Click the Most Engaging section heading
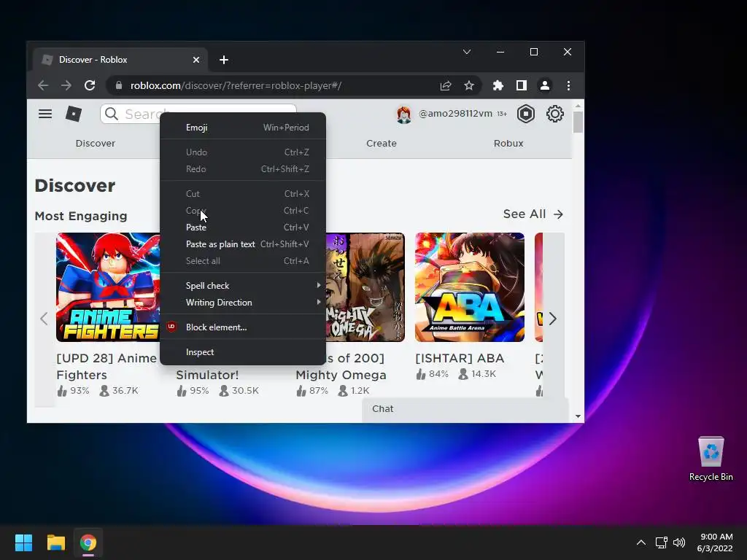Viewport: 747px width, 560px height. coord(81,216)
